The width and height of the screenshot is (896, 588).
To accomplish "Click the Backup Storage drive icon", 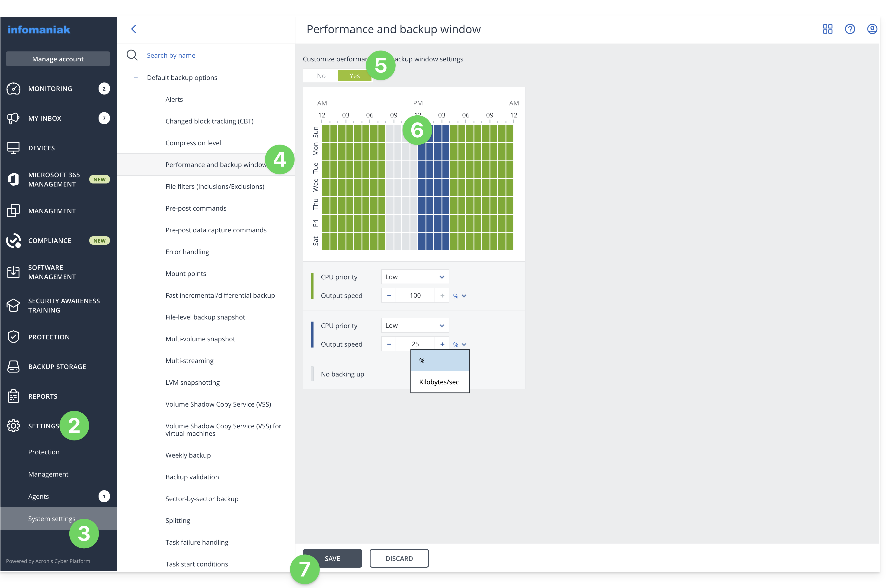I will click(13, 367).
